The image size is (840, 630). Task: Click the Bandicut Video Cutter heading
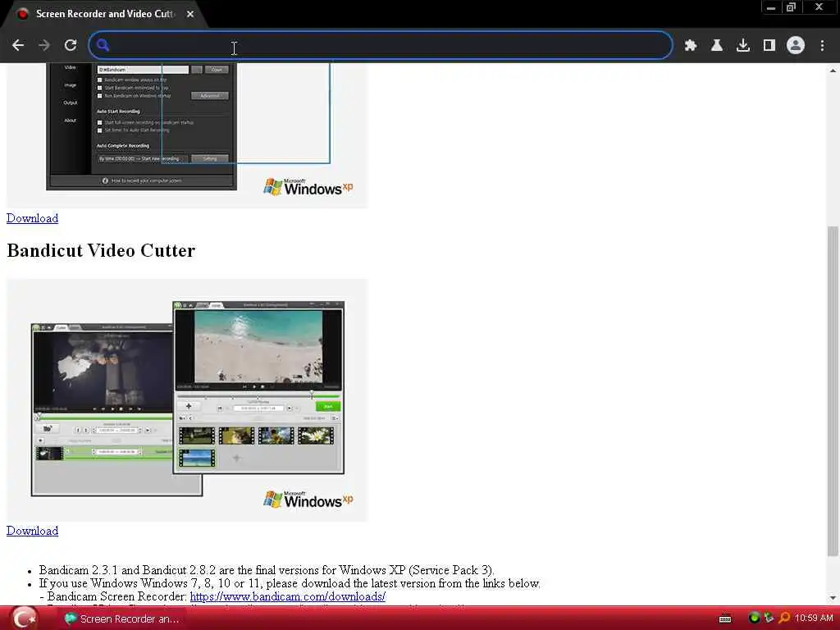tap(101, 250)
